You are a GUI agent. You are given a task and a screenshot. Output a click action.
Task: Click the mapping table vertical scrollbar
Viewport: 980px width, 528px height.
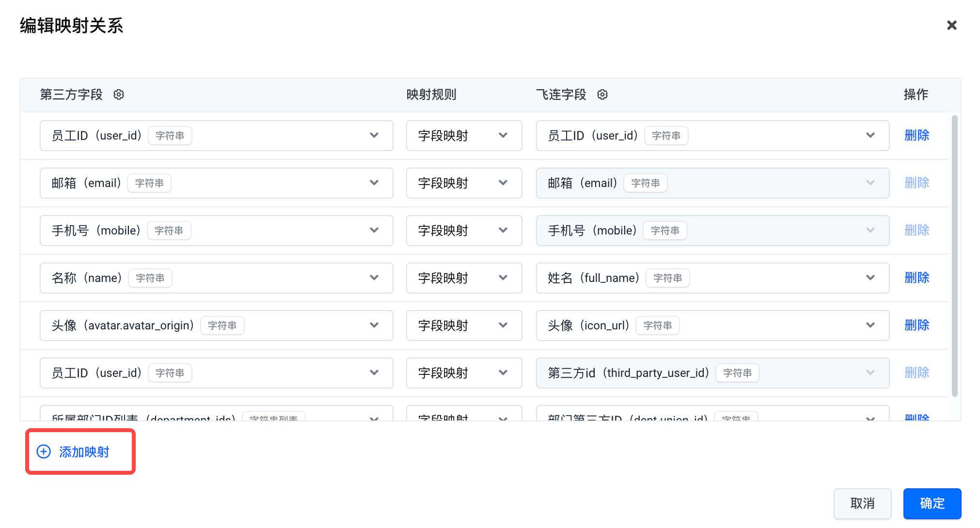pyautogui.click(x=954, y=256)
